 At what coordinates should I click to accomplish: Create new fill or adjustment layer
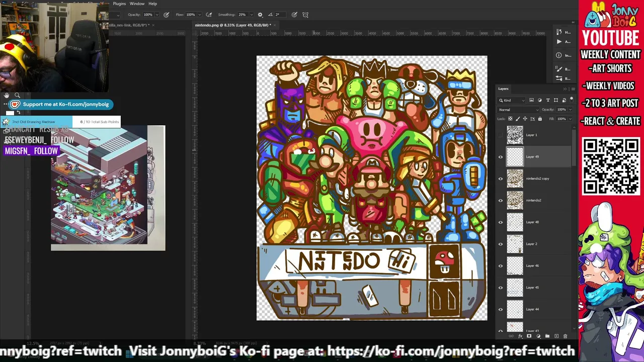click(x=538, y=336)
